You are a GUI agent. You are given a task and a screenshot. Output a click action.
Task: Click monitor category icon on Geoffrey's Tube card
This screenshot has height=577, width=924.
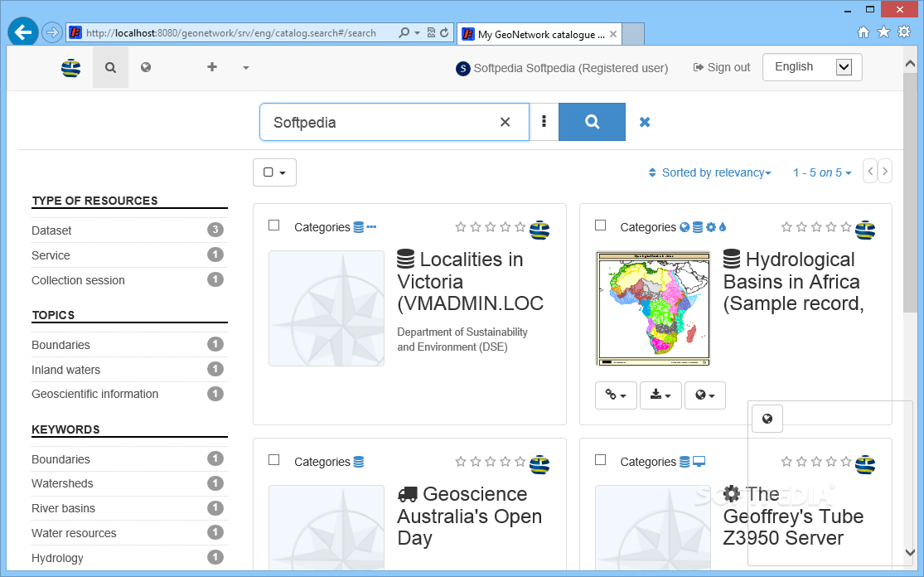point(699,462)
